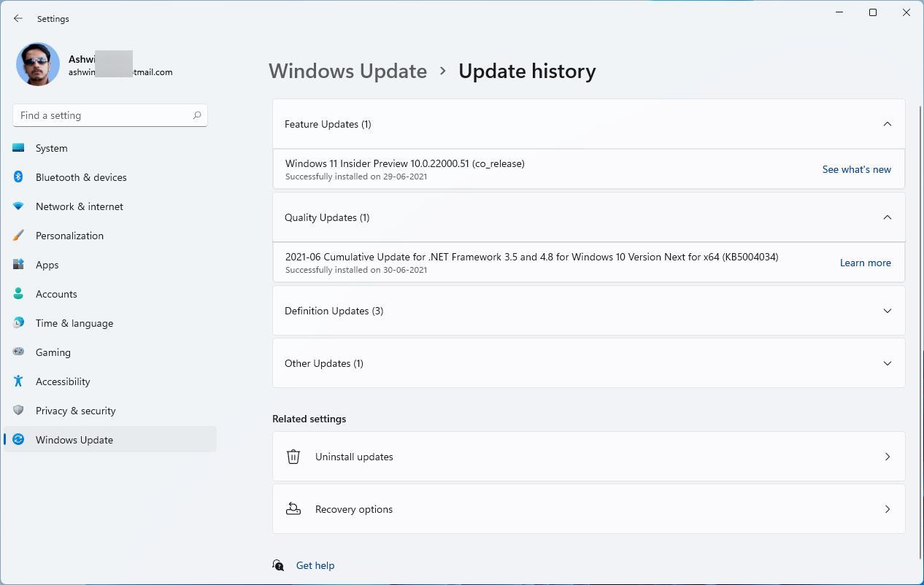Select System in the sidebar
Screen dimensions: 924x585
coord(51,148)
